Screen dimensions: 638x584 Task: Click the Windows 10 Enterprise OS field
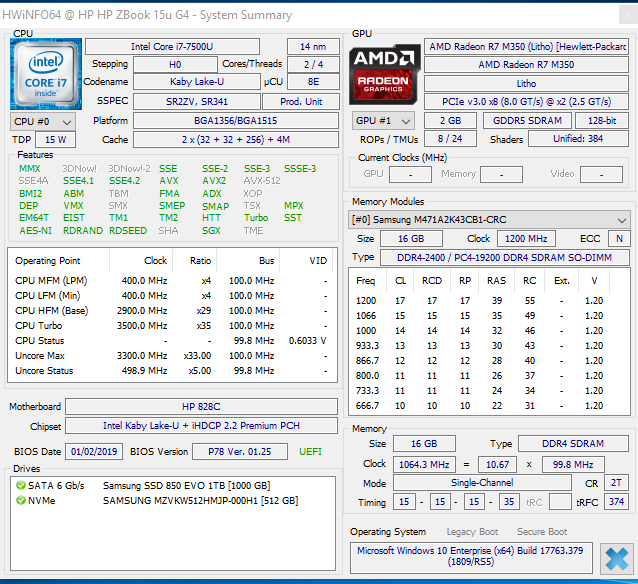[x=471, y=556]
